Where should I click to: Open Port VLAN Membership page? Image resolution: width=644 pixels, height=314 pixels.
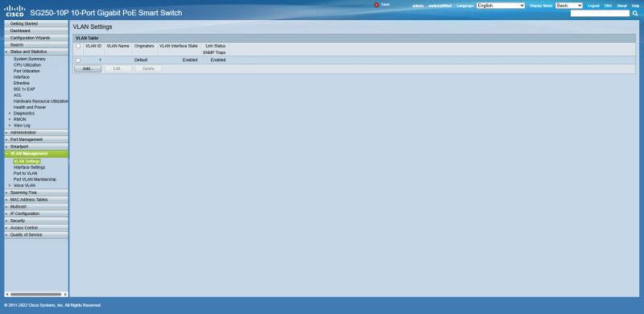point(35,180)
